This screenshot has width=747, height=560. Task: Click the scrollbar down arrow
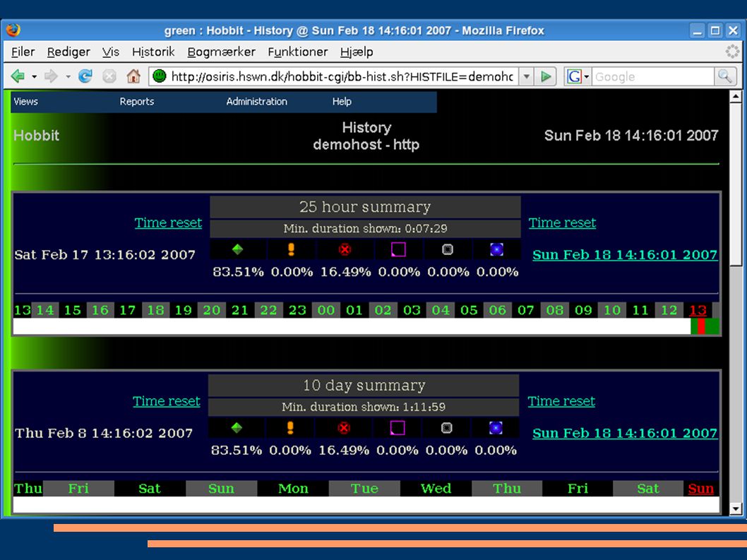pos(736,509)
